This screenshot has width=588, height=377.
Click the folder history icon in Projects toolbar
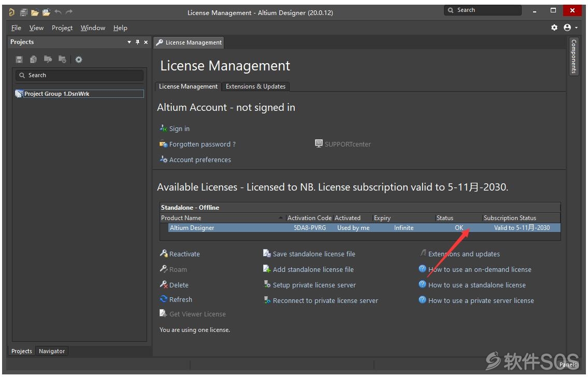coord(62,59)
